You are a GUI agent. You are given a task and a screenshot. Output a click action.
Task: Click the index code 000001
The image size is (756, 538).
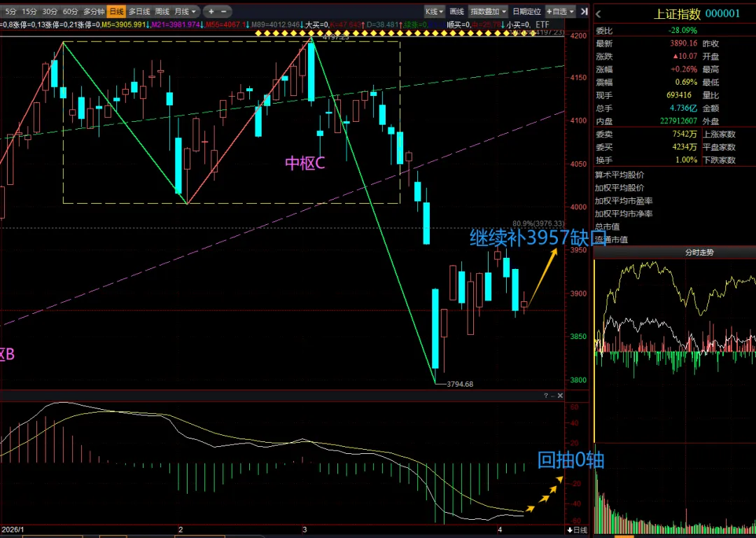pos(722,13)
